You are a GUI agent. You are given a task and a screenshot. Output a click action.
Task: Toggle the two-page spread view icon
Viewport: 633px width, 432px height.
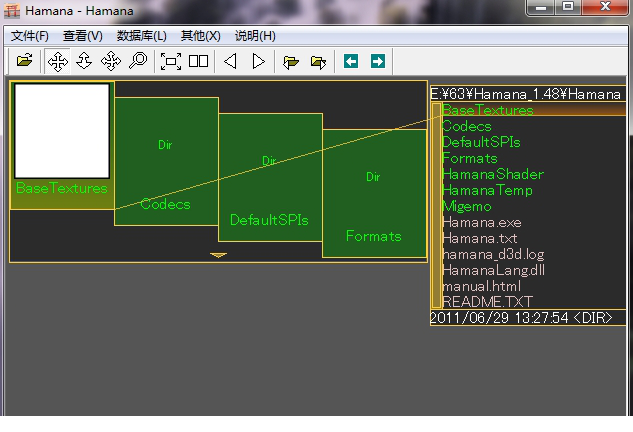pos(199,61)
